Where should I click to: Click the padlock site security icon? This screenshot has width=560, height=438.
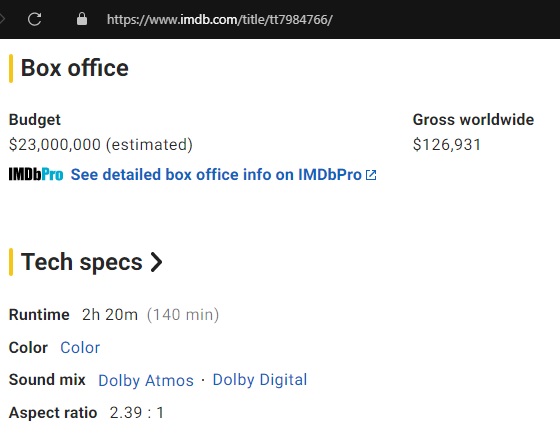(x=82, y=19)
